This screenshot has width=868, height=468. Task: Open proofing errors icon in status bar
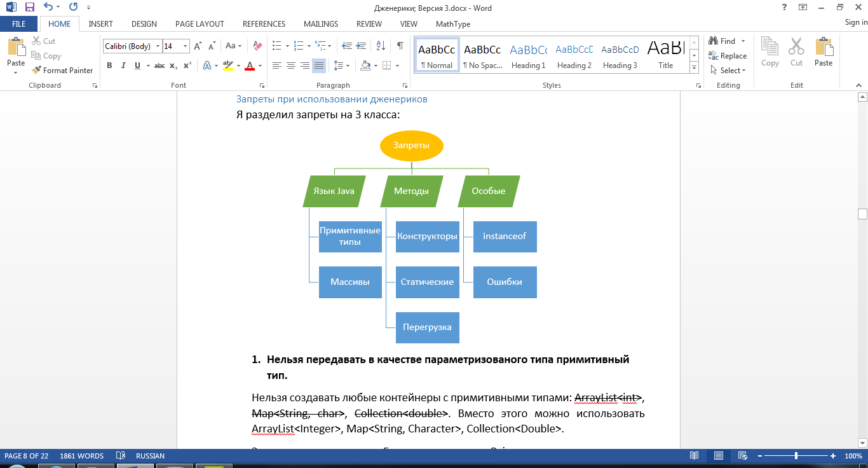(120, 456)
